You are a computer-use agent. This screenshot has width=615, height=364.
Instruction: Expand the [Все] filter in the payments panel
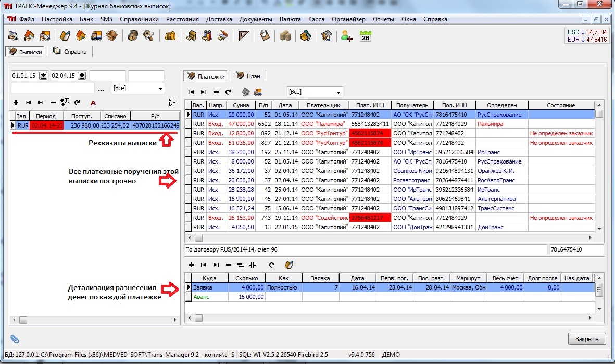(x=338, y=92)
